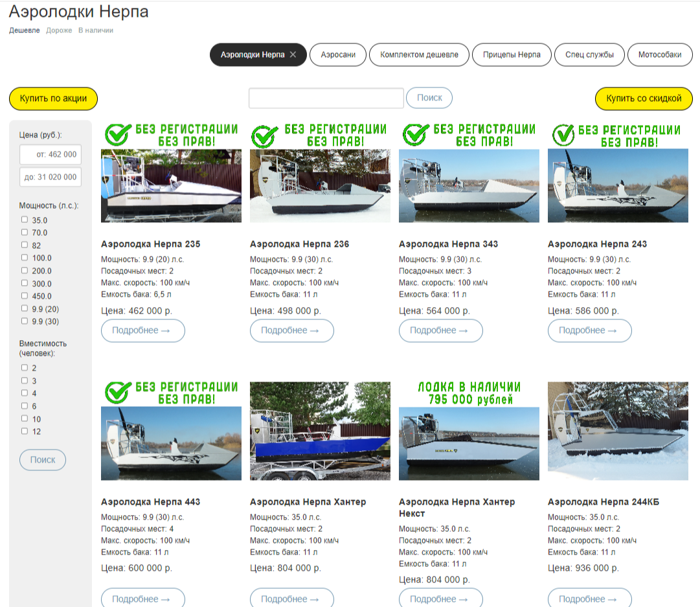Tick the 100.0 power checkbox
This screenshot has width=700, height=607.
click(x=25, y=258)
